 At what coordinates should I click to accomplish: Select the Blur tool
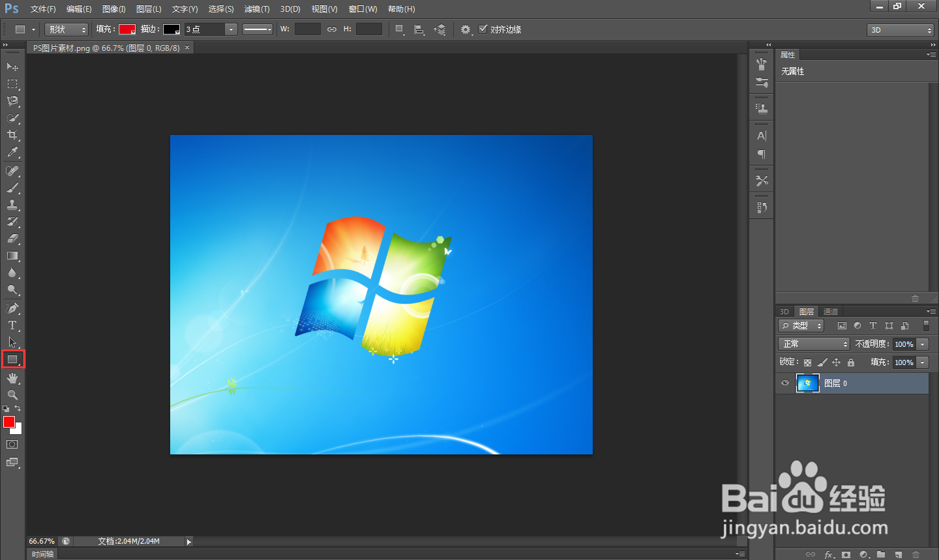pyautogui.click(x=12, y=273)
